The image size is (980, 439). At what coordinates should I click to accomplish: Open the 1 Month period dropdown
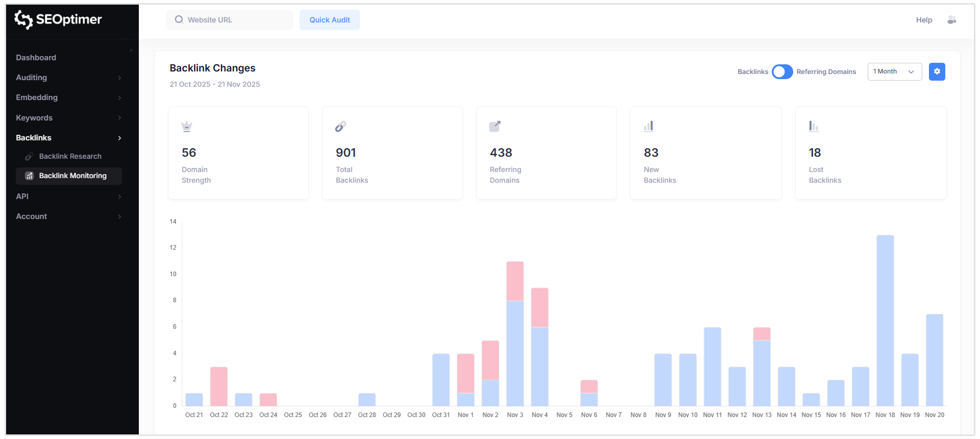pyautogui.click(x=894, y=71)
